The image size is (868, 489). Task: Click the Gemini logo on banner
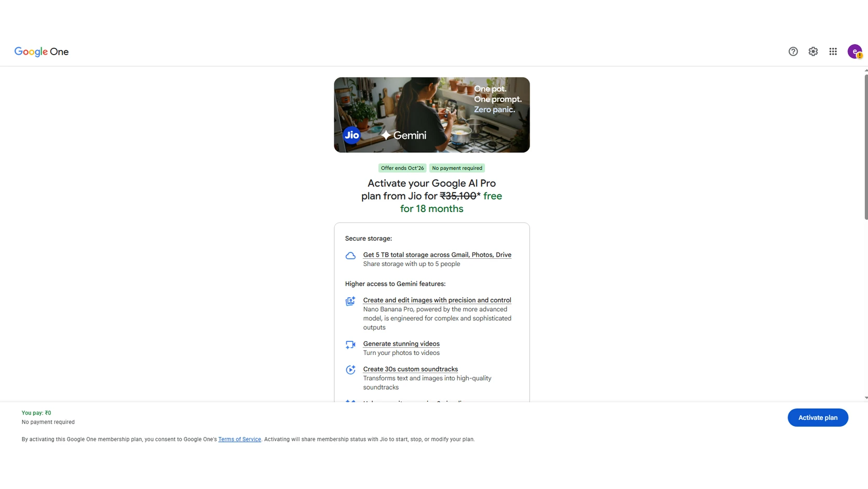[403, 135]
